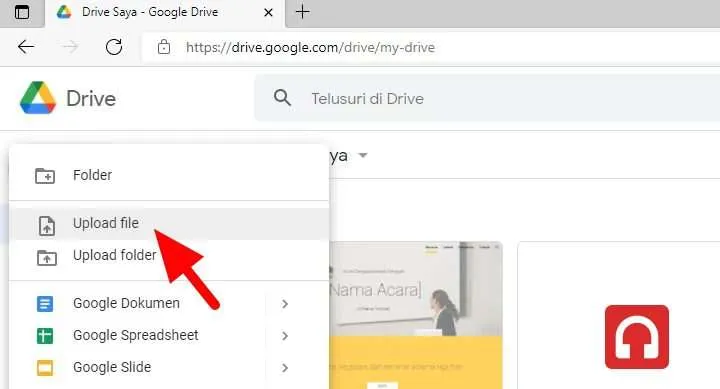Screen dimensions: 720x389
Task: Click the Google Spreadsheet green icon
Action: tap(45, 336)
